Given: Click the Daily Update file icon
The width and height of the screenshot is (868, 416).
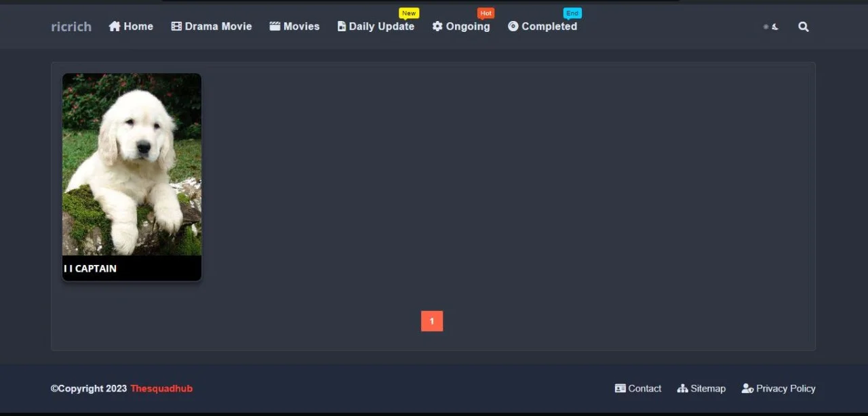Looking at the screenshot, I should point(342,26).
